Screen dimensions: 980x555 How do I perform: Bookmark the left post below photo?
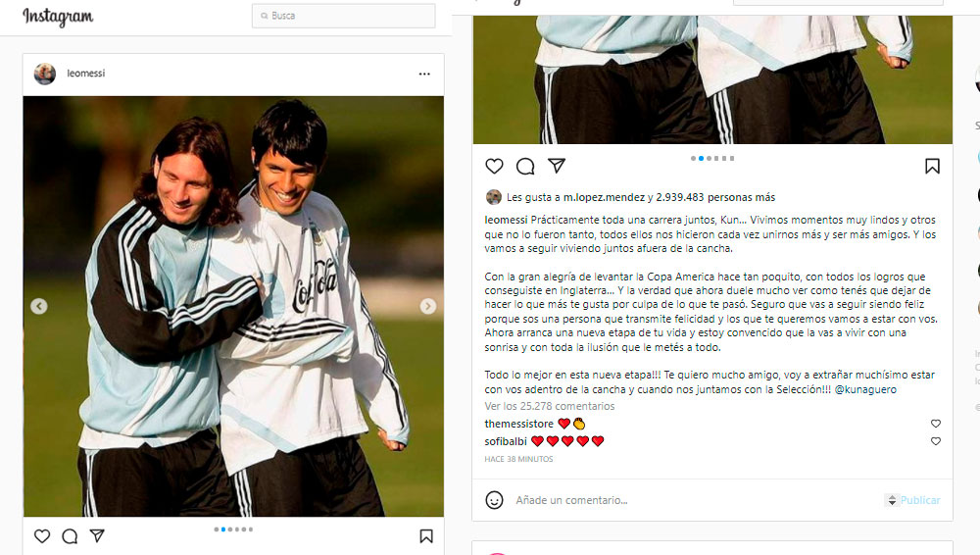click(426, 536)
